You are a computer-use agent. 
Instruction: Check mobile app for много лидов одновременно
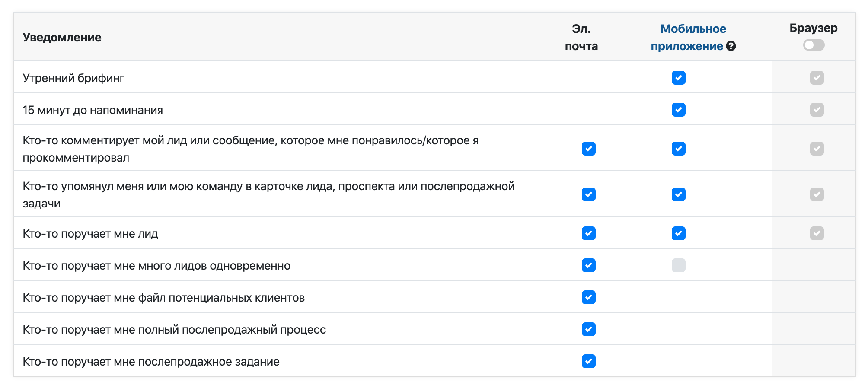678,266
